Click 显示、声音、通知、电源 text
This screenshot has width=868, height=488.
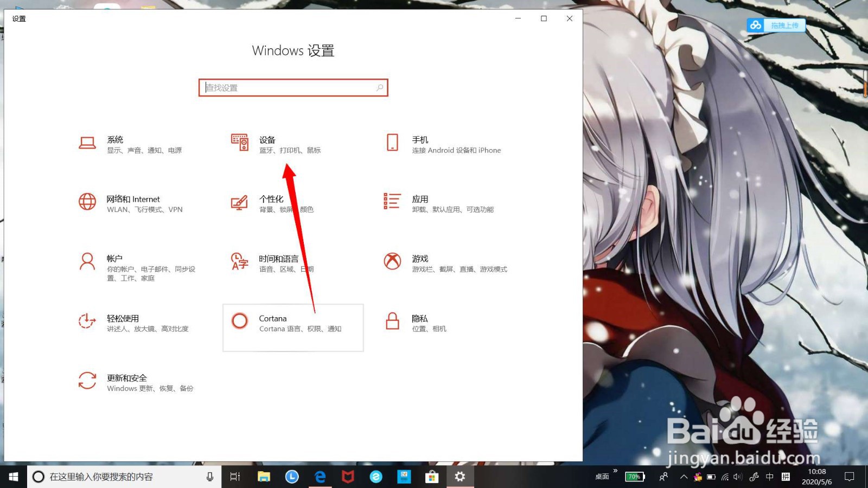coord(144,150)
